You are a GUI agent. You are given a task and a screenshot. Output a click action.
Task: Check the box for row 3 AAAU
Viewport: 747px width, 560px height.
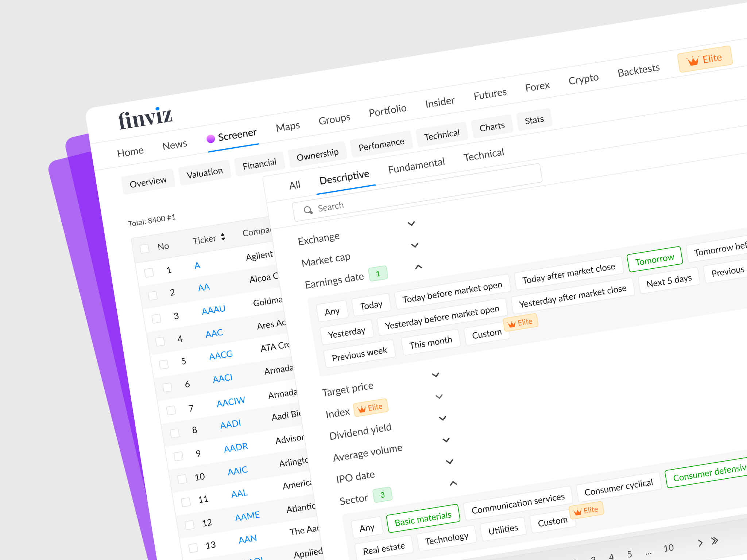[156, 318]
